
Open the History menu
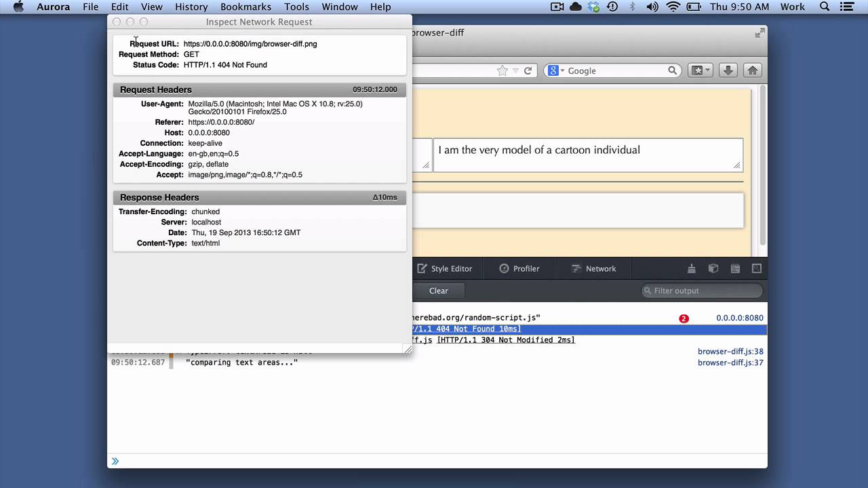click(191, 7)
